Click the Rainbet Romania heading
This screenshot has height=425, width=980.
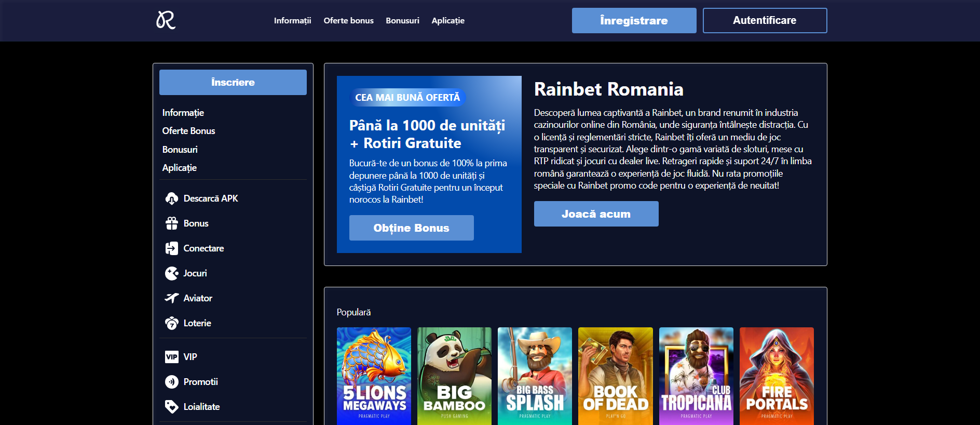pos(609,89)
